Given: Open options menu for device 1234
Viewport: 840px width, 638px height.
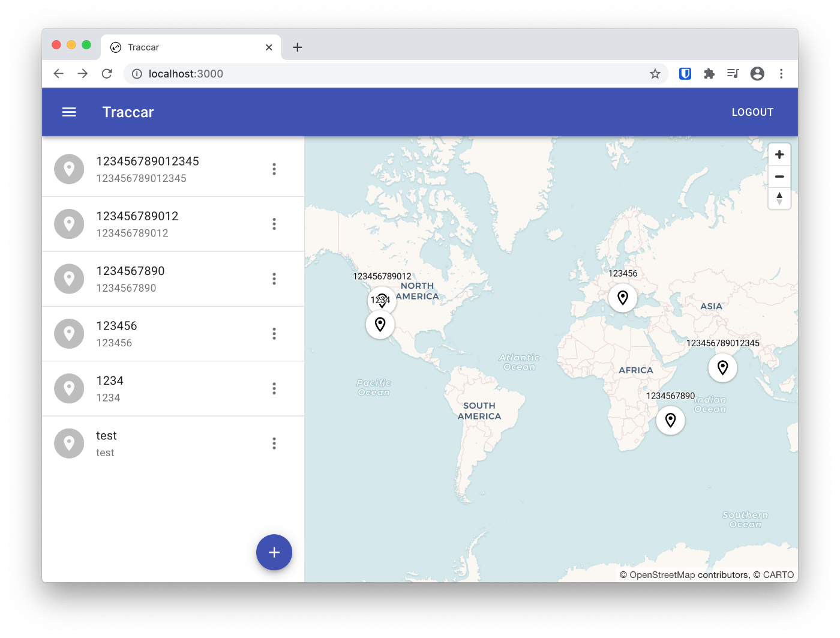Looking at the screenshot, I should click(x=274, y=389).
